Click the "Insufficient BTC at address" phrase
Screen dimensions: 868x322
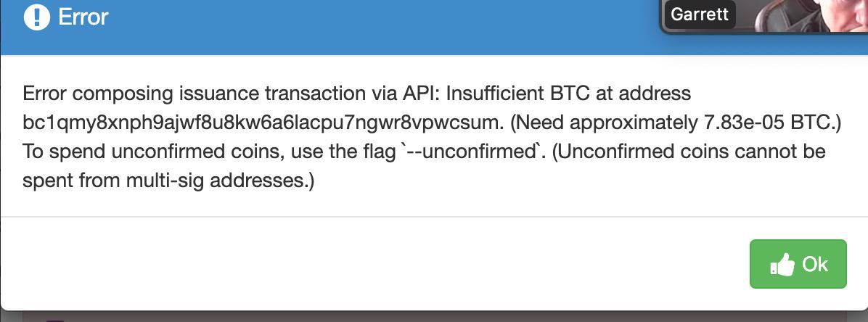coord(568,93)
